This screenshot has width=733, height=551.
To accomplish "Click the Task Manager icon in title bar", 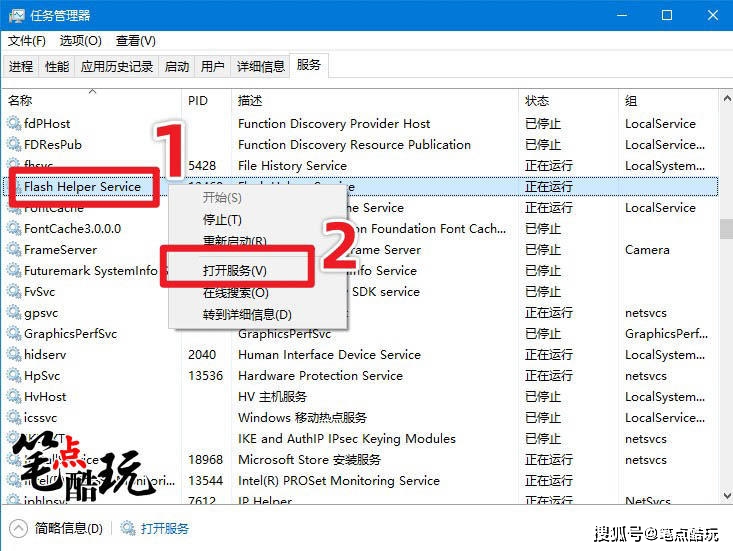I will point(16,15).
